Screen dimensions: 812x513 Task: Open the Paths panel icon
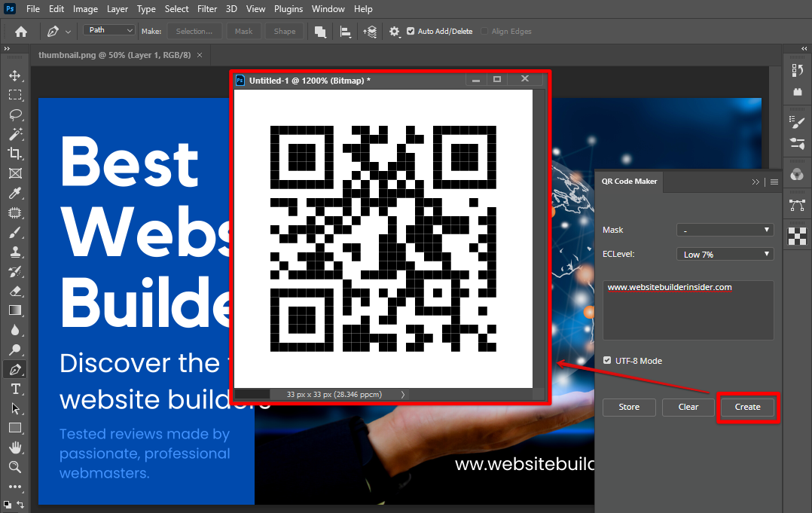pos(797,205)
